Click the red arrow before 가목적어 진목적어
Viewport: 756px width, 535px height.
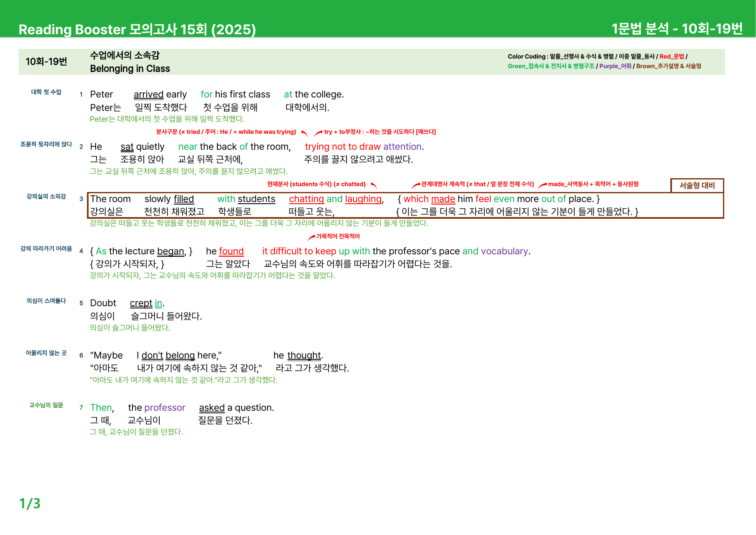[x=311, y=238]
